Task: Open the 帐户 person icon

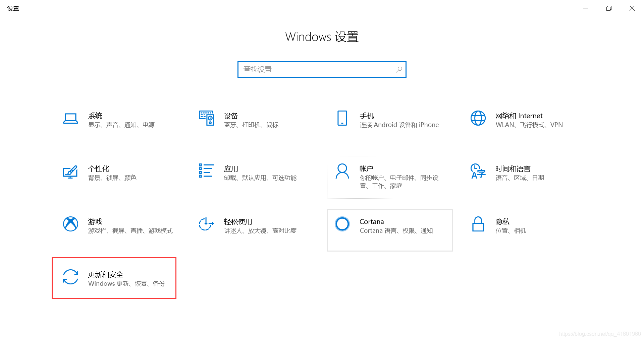Action: pyautogui.click(x=342, y=171)
